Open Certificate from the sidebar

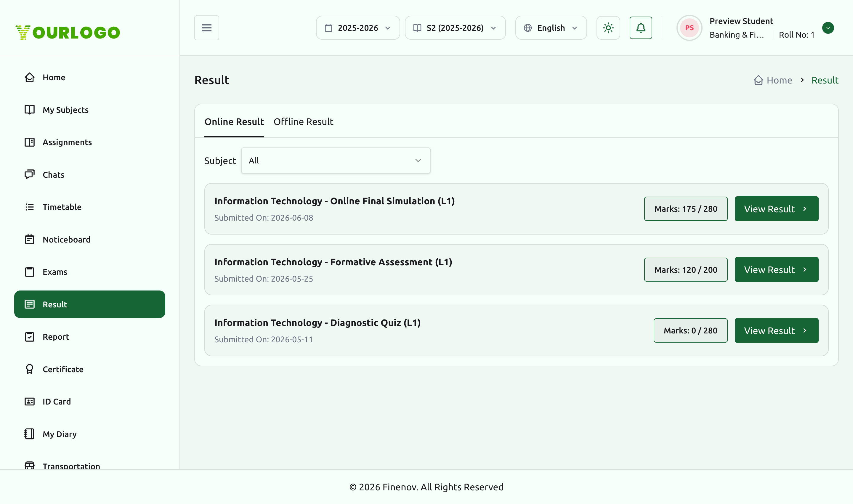(90, 369)
